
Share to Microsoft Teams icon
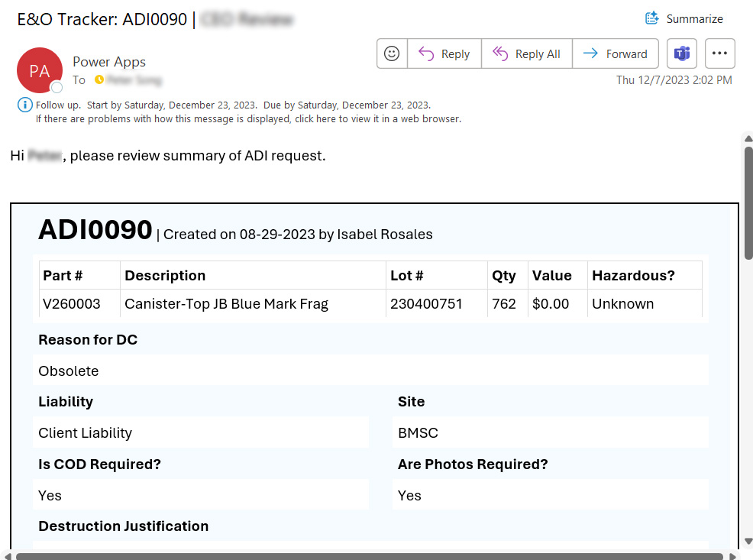click(682, 54)
